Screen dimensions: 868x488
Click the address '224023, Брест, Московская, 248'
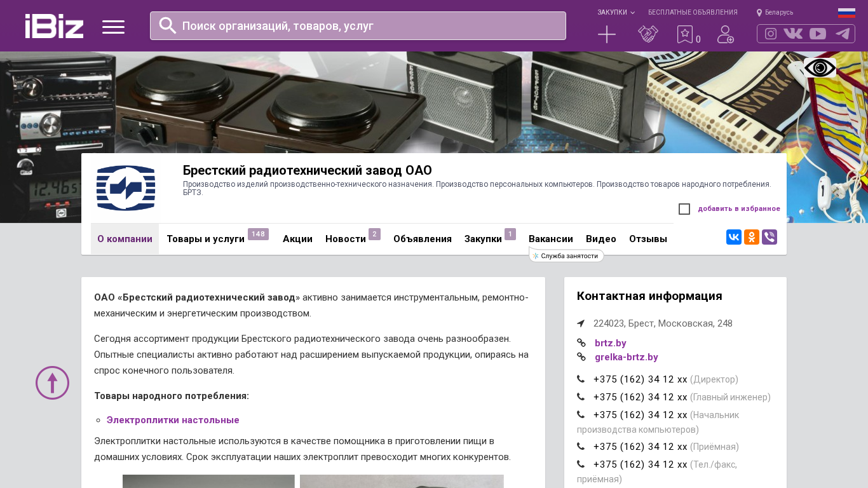[x=663, y=323]
